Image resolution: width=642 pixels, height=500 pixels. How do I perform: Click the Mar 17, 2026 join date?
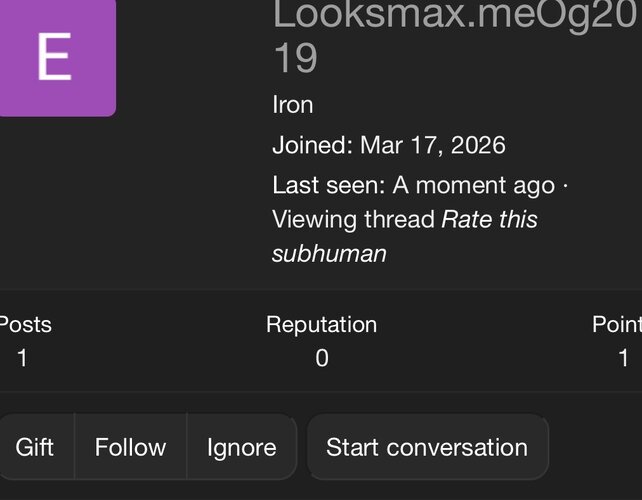(x=433, y=145)
